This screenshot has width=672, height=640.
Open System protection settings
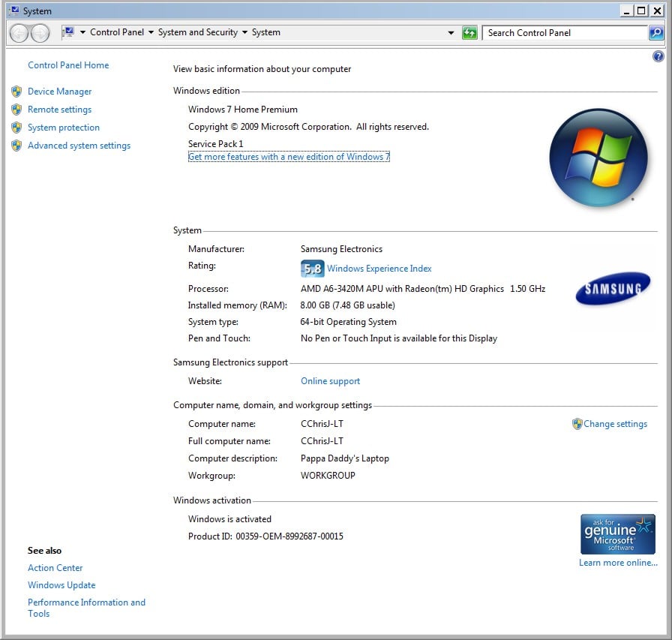(x=64, y=128)
